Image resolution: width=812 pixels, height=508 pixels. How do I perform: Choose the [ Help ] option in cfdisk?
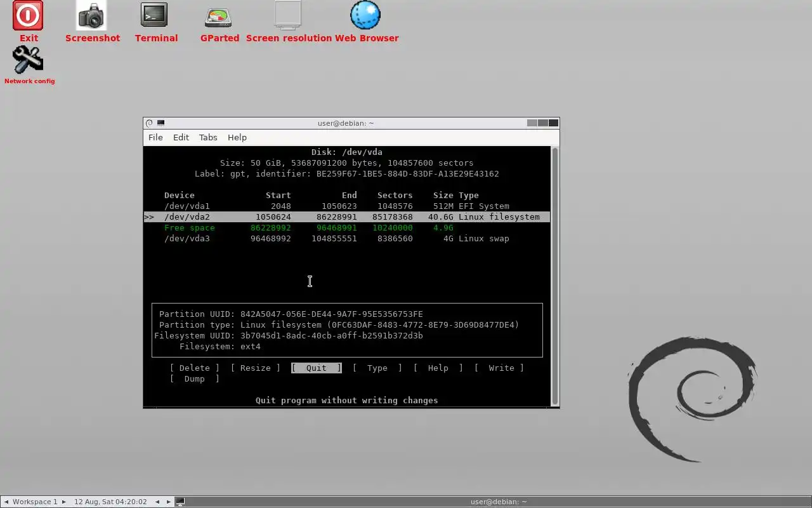tap(438, 368)
